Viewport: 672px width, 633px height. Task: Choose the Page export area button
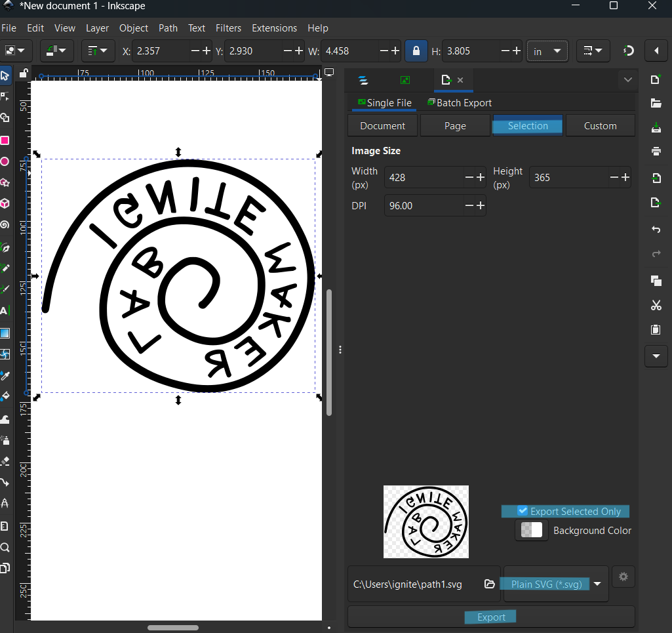point(455,126)
